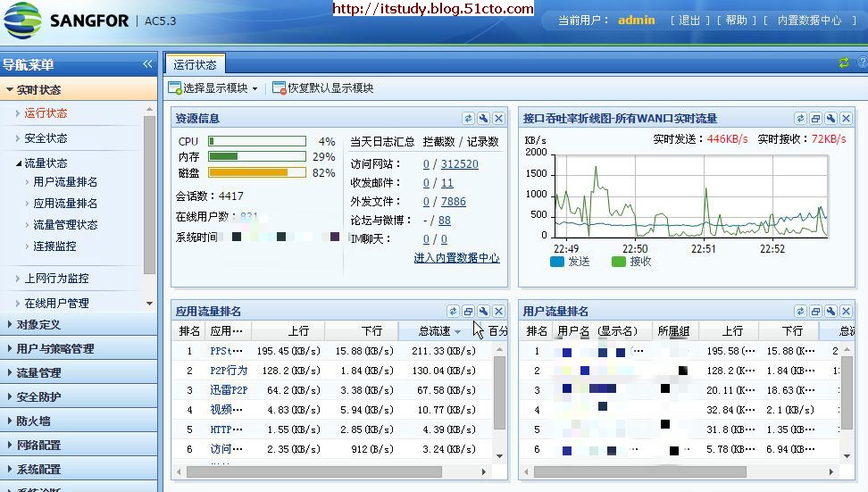868x492 pixels.
Task: Expand the 流量管理 menu section
Action: [79, 373]
